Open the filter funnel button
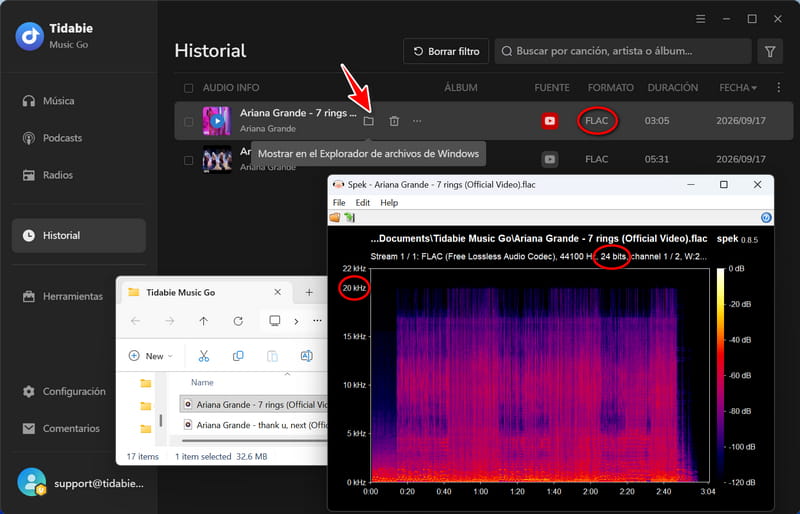 pyautogui.click(x=770, y=51)
